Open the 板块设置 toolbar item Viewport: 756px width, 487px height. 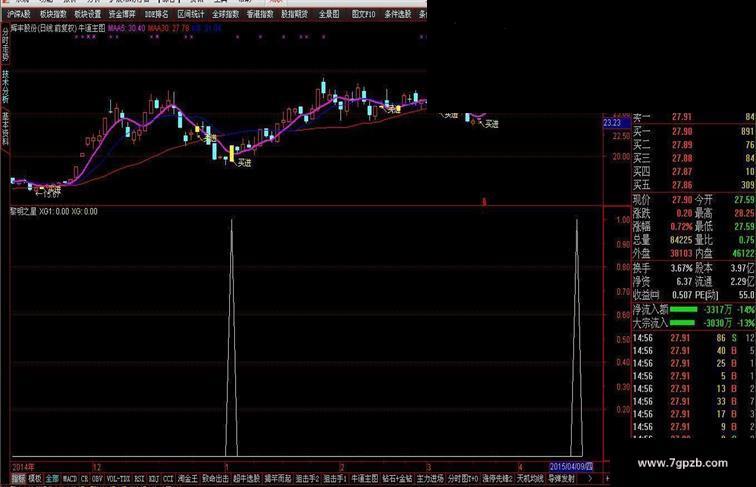coord(88,14)
